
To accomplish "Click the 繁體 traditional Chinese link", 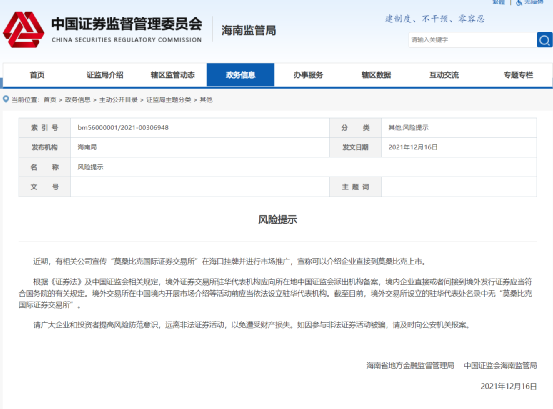I will tap(499, 2).
